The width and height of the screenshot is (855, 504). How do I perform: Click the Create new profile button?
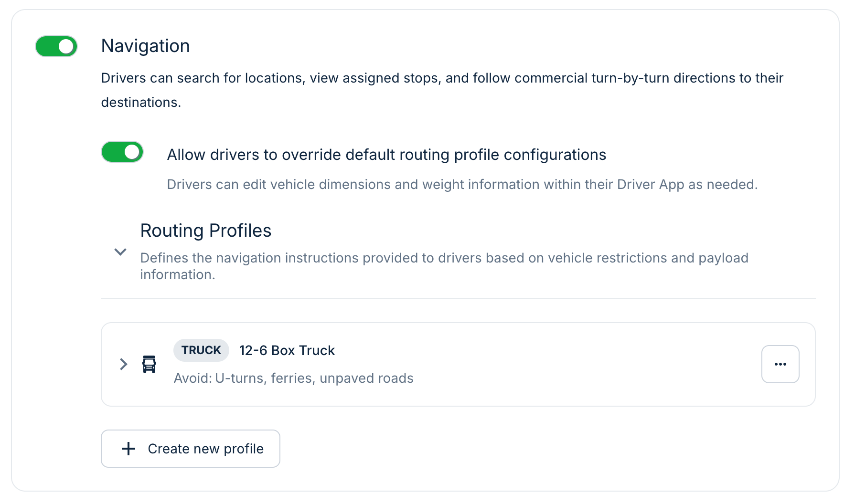(x=190, y=449)
